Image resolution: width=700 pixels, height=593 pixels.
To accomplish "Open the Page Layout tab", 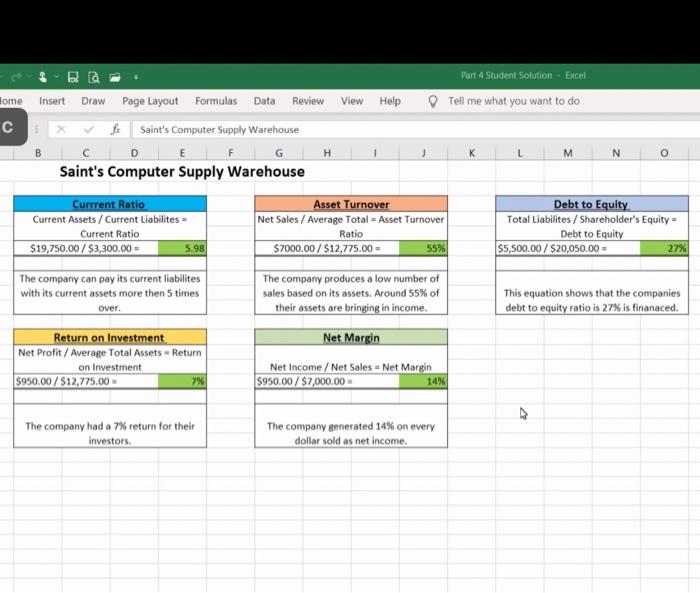I will pos(150,101).
